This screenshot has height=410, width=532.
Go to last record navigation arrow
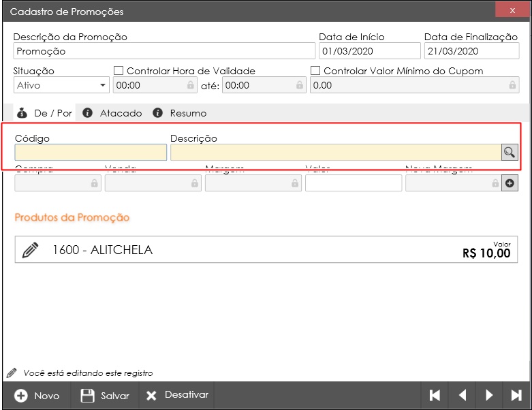click(x=516, y=396)
